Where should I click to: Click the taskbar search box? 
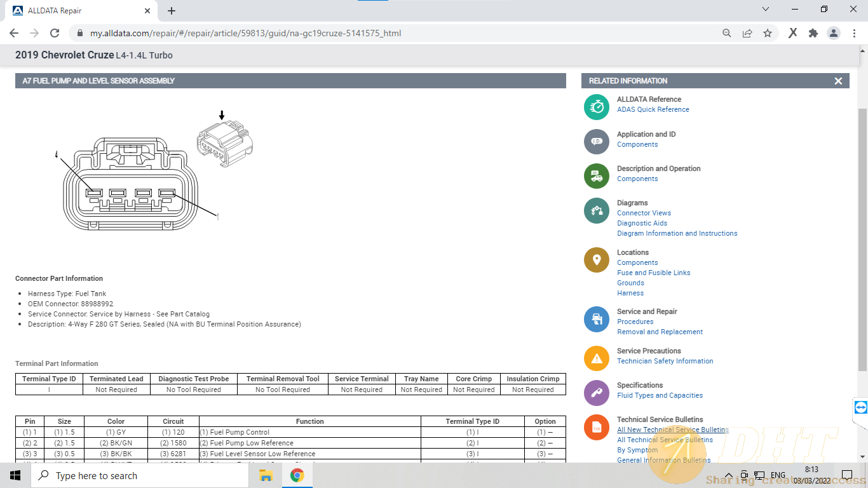(x=140, y=475)
